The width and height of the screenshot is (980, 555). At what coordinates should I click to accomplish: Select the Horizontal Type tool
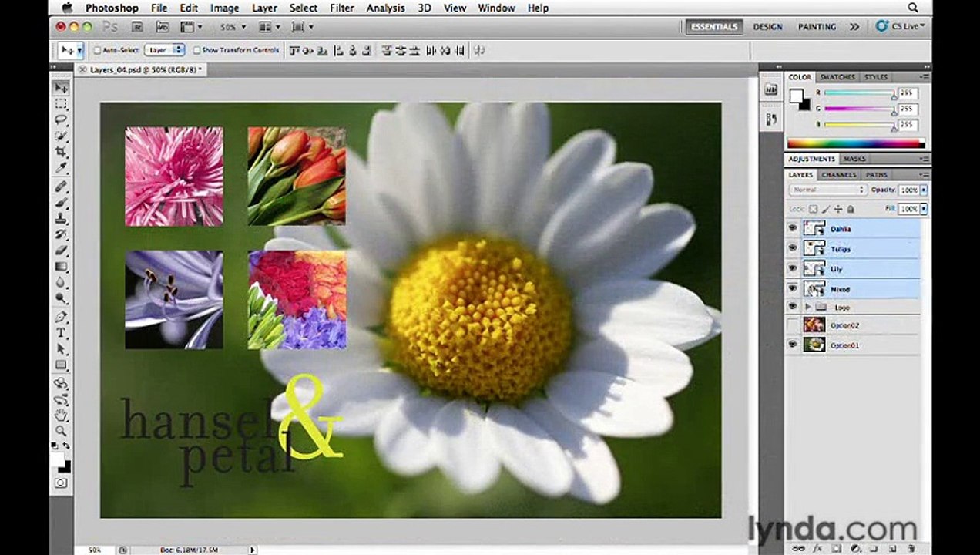point(61,333)
